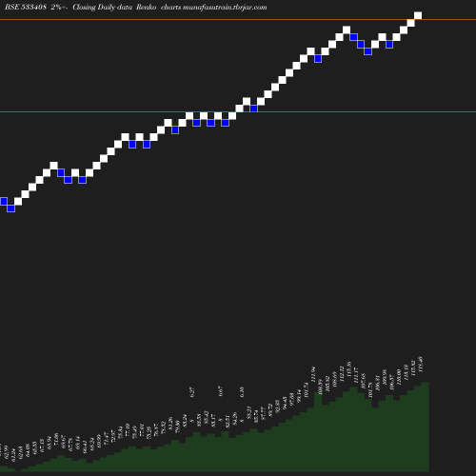The image size is (476, 476).
Task: Click the 'Renko' word in the chart title
Action: [x=146, y=8]
